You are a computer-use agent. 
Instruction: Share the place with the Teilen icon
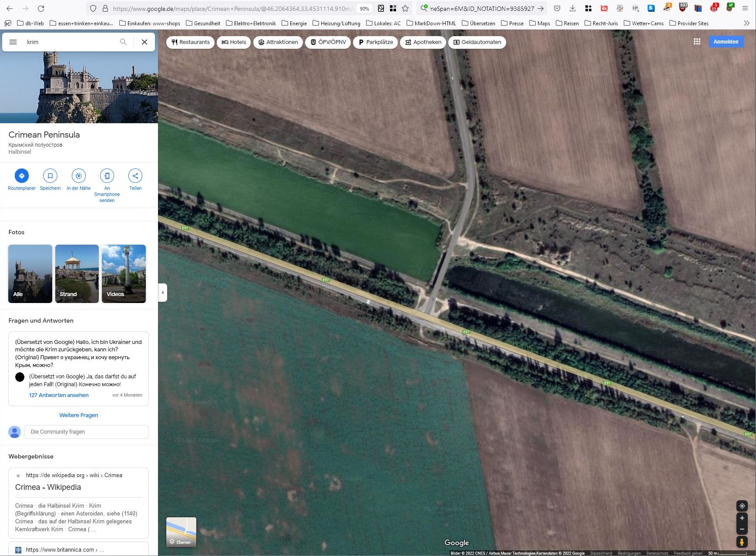point(135,176)
